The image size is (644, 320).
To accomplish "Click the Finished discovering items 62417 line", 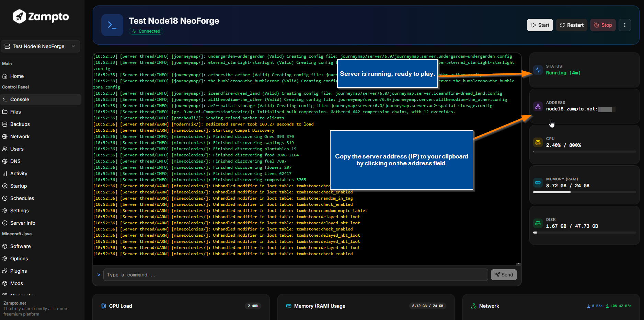I will click(193, 174).
